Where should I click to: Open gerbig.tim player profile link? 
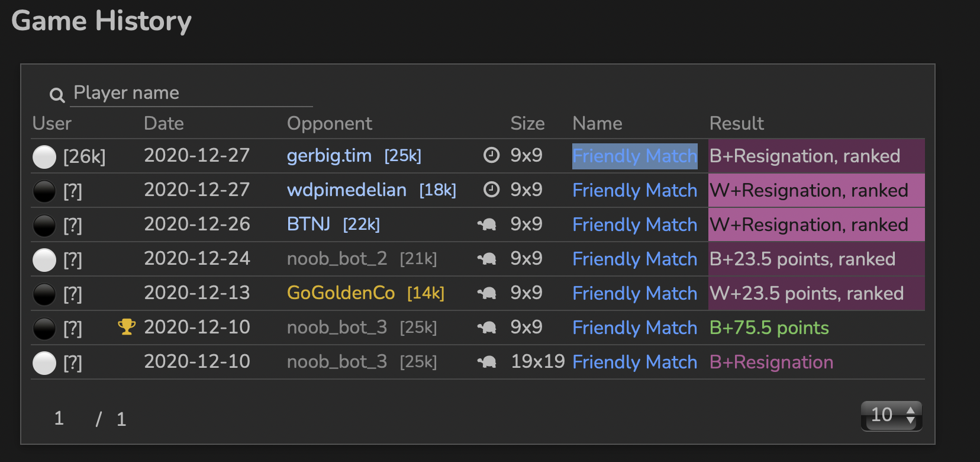(x=329, y=156)
